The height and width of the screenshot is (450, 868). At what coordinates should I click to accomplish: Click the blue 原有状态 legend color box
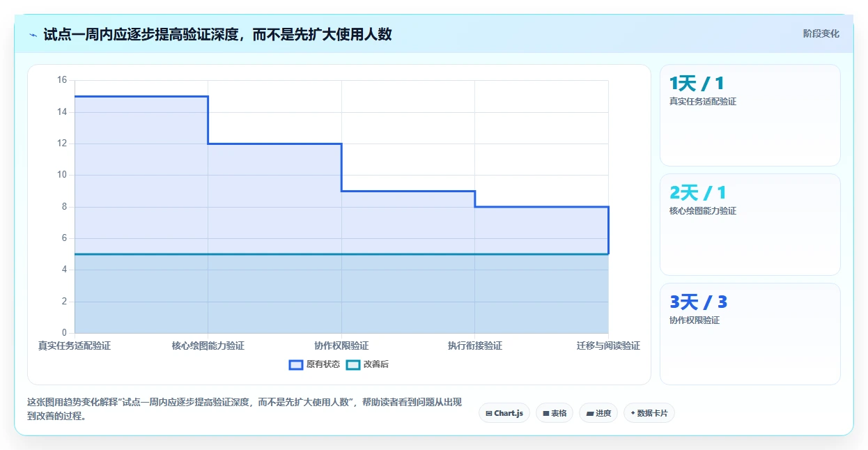(296, 364)
